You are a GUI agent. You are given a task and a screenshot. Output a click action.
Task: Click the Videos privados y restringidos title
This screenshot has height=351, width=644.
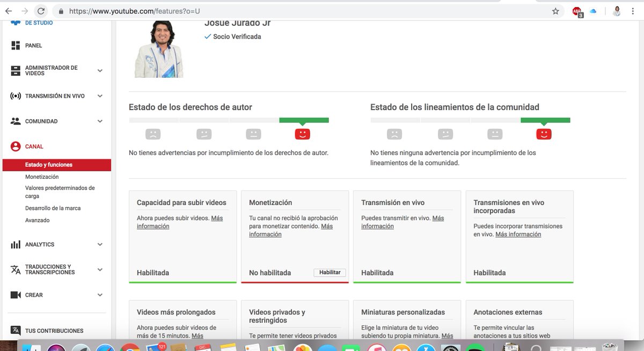[277, 316]
